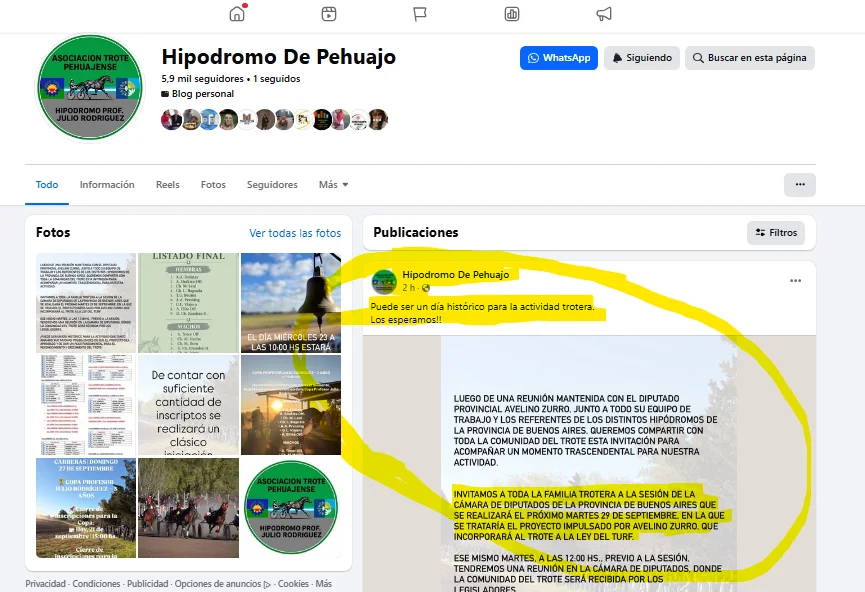The height and width of the screenshot is (592, 865).
Task: Click the Cookies footer link
Action: click(293, 584)
